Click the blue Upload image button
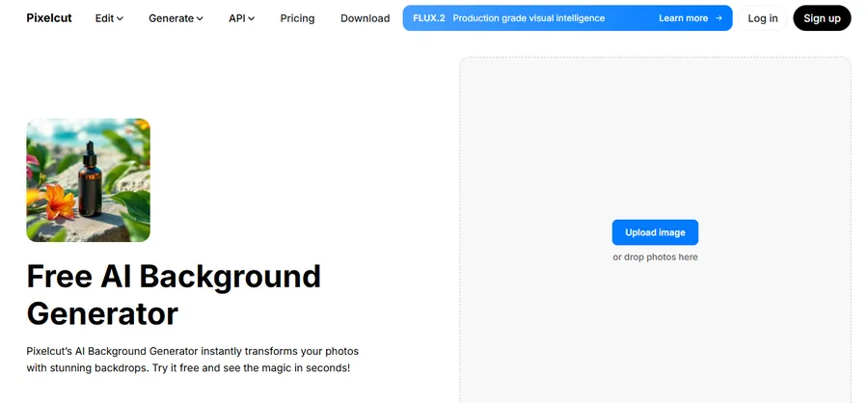868x403 pixels. point(655,232)
